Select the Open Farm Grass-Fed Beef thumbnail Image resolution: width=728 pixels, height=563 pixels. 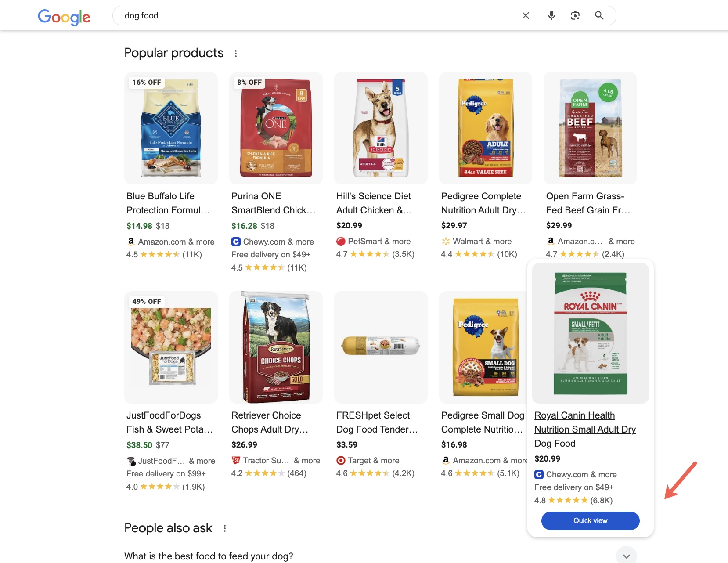pyautogui.click(x=590, y=128)
